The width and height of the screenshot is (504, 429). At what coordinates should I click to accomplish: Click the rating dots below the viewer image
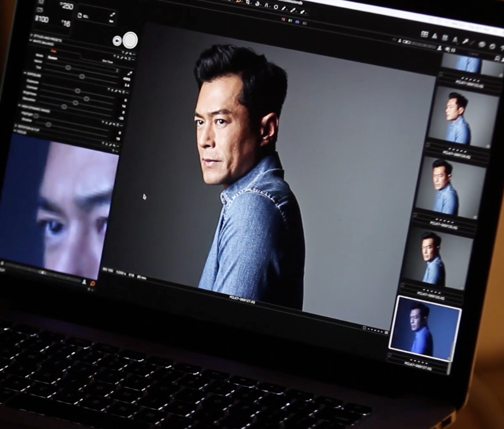[375, 330]
